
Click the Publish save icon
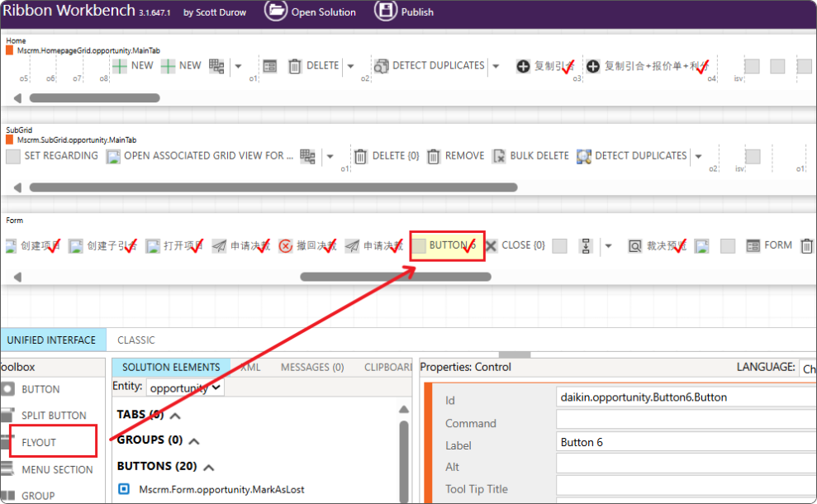coord(386,11)
